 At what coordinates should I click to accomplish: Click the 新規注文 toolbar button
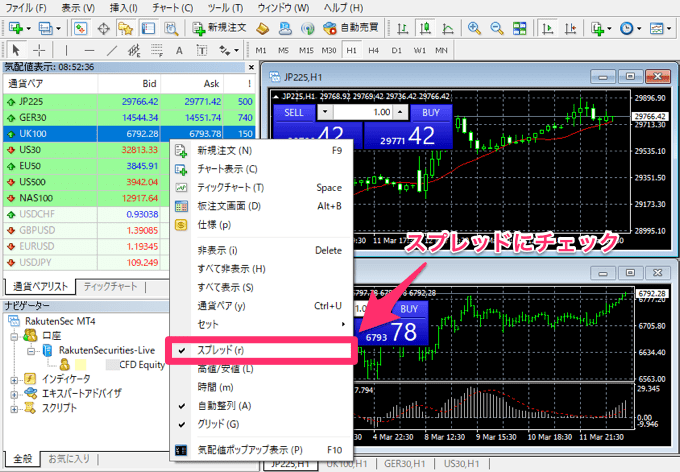tap(219, 28)
